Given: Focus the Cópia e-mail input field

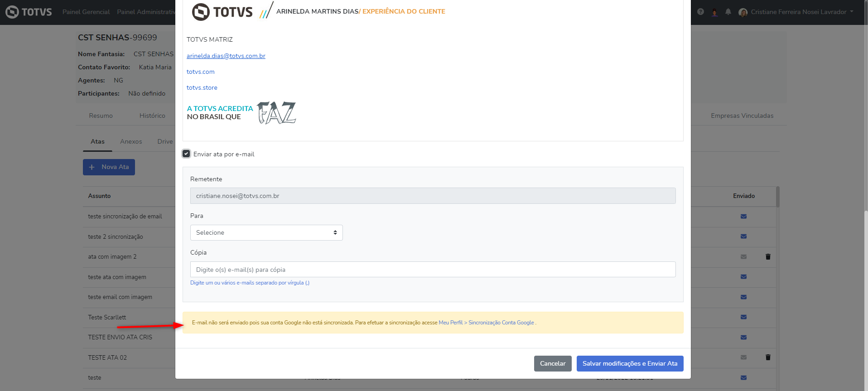Looking at the screenshot, I should [x=433, y=269].
